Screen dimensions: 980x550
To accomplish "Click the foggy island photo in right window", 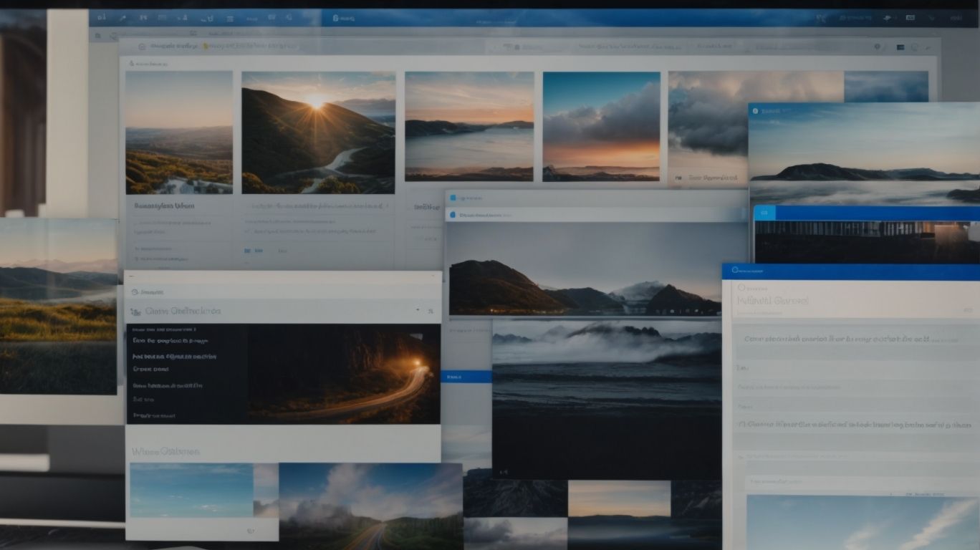I will coord(864,154).
